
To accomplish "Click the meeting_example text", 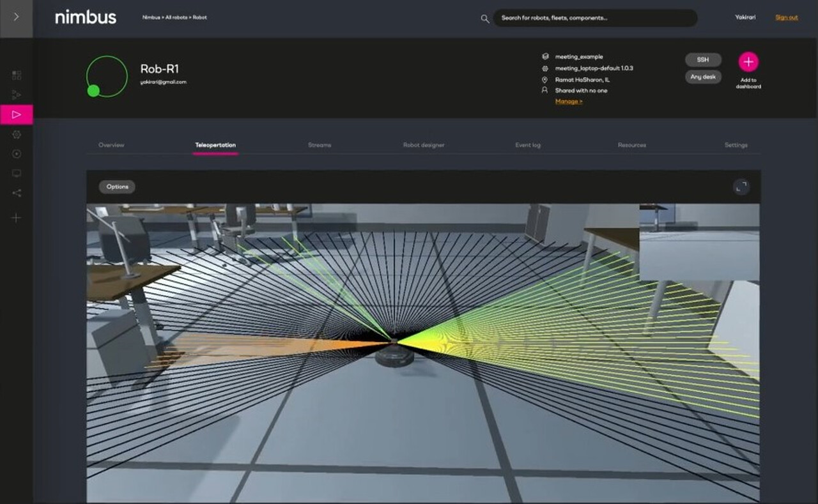I will [x=579, y=57].
